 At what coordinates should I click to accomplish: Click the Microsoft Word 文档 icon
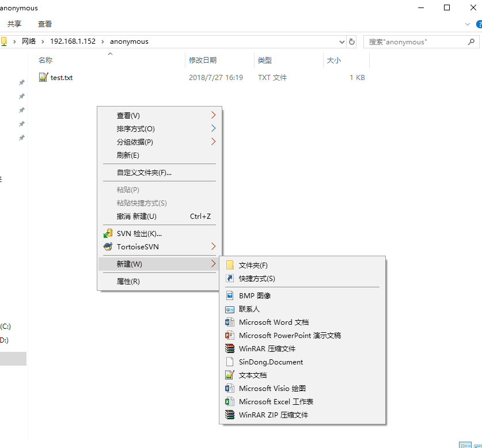(230, 322)
